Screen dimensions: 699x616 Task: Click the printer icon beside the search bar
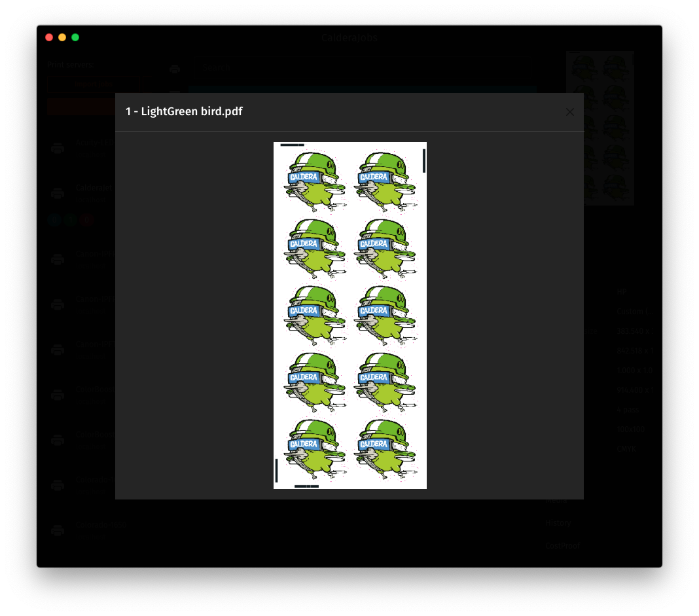click(x=174, y=69)
